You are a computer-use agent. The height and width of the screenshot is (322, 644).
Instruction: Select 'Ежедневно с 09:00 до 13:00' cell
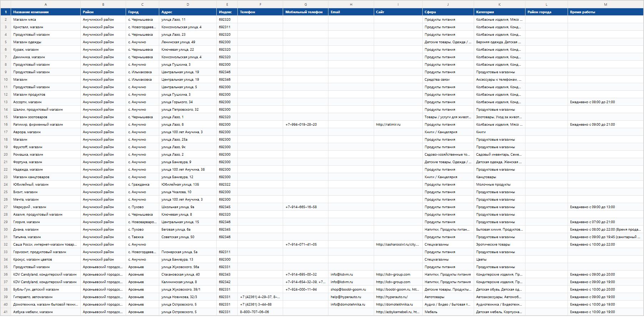[605, 207]
